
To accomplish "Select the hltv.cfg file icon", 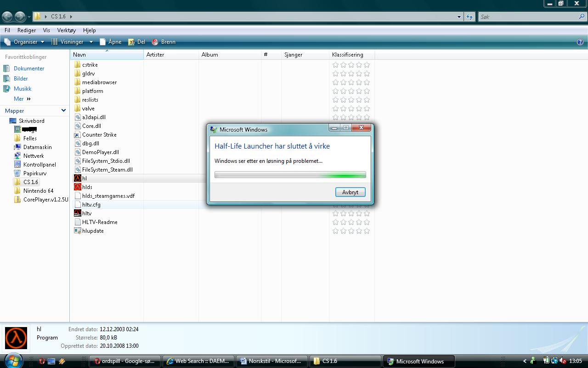I will click(x=78, y=205).
